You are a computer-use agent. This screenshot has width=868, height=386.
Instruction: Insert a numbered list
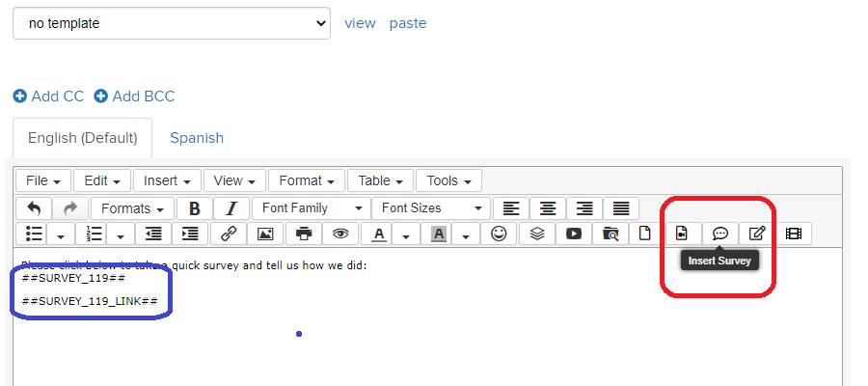click(x=95, y=234)
